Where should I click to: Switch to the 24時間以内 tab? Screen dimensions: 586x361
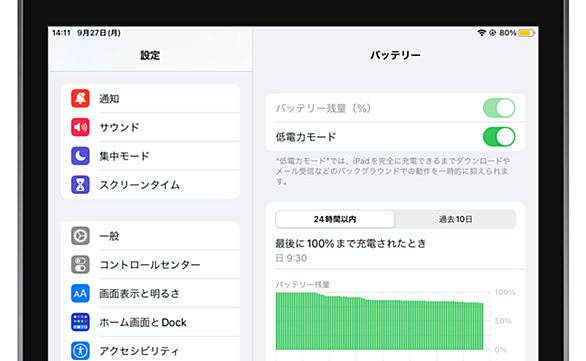pos(335,219)
